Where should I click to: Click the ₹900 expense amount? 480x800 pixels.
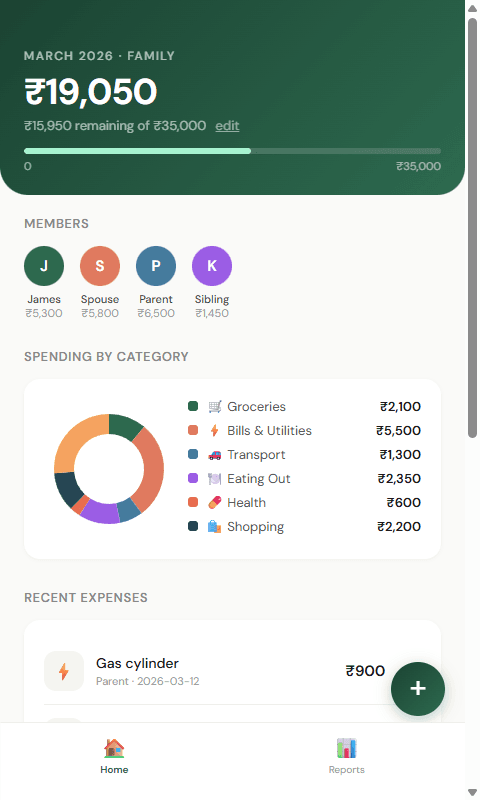pos(365,671)
